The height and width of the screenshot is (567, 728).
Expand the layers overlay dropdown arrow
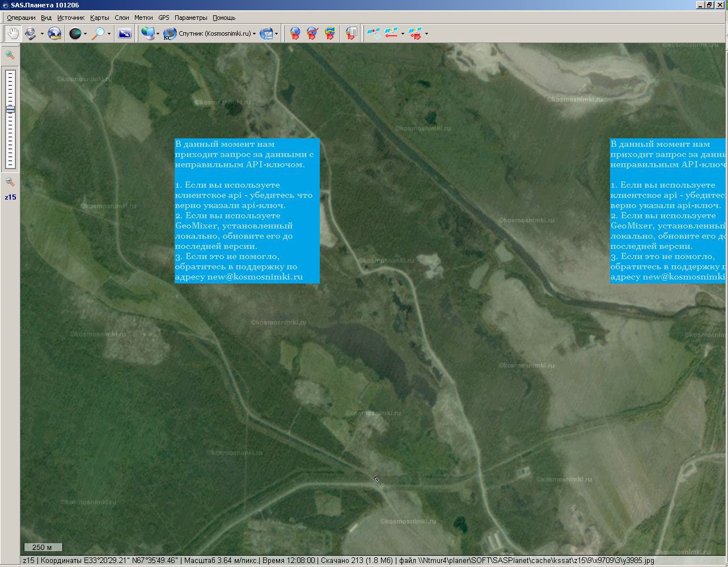(277, 34)
